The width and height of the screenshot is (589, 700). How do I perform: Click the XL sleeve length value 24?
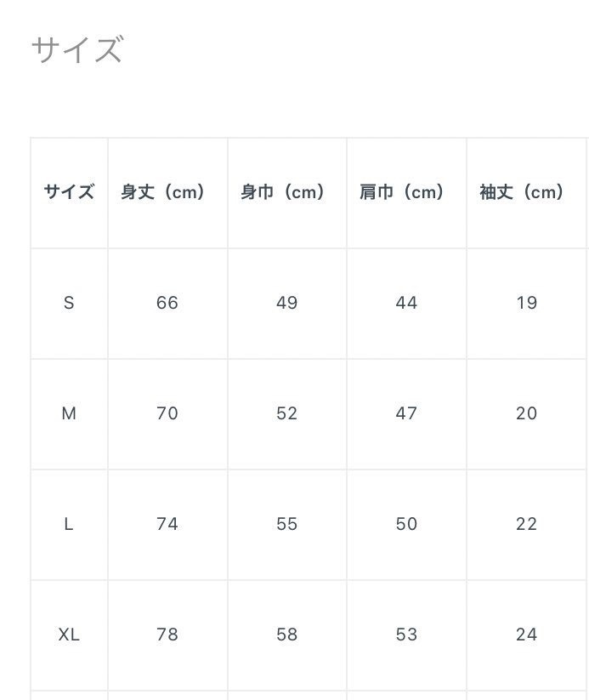(526, 635)
